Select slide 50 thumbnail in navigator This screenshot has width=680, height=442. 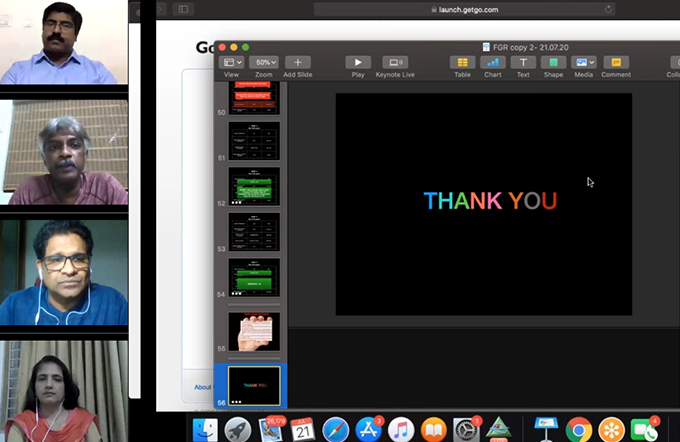[x=254, y=98]
